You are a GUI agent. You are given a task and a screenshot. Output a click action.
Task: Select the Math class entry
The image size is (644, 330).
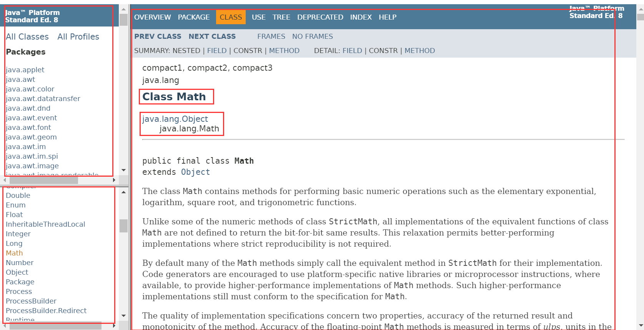point(14,253)
